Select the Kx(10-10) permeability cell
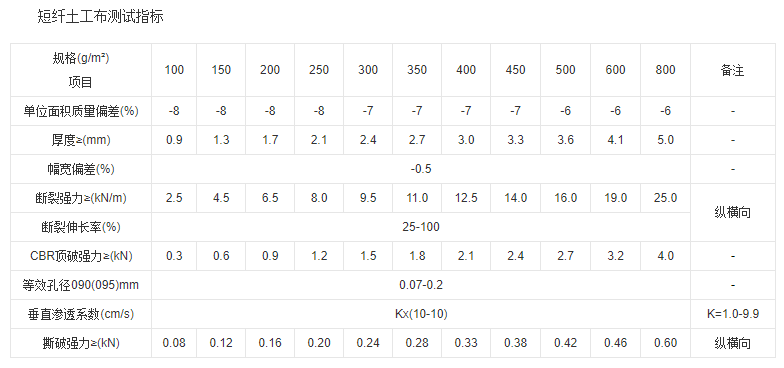The width and height of the screenshot is (784, 368). click(x=421, y=314)
